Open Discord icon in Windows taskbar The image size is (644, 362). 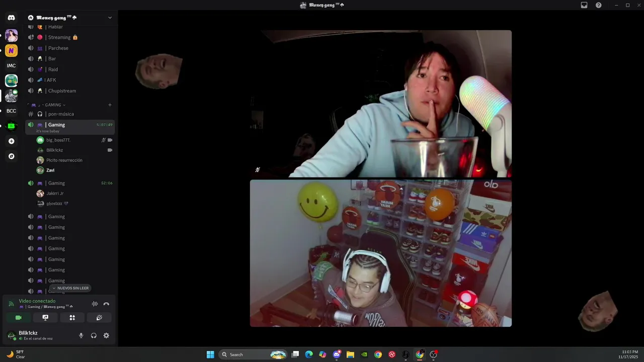click(337, 354)
